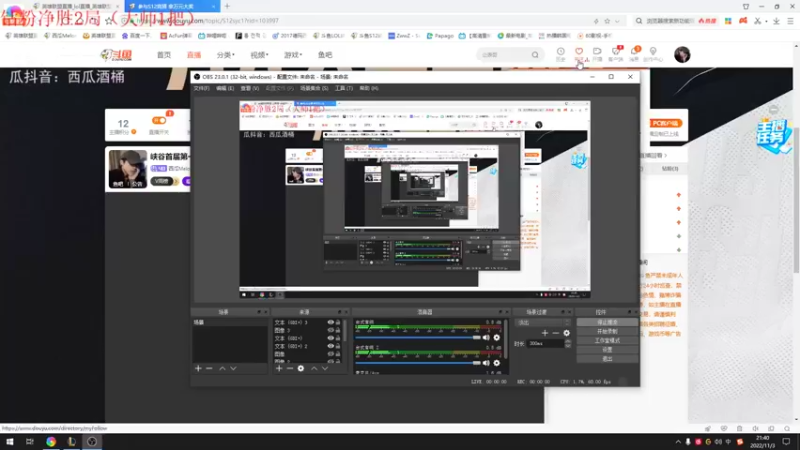Viewport: 800px width, 450px height.
Task: Open source properties gear in the sources panel
Action: [x=301, y=368]
